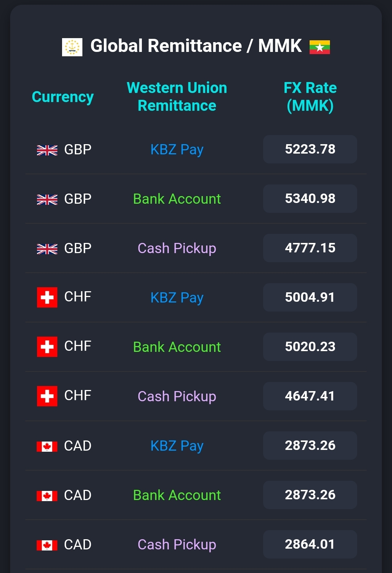The height and width of the screenshot is (573, 392).
Task: Tap the FX Rate (MMK) column header
Action: click(x=310, y=97)
